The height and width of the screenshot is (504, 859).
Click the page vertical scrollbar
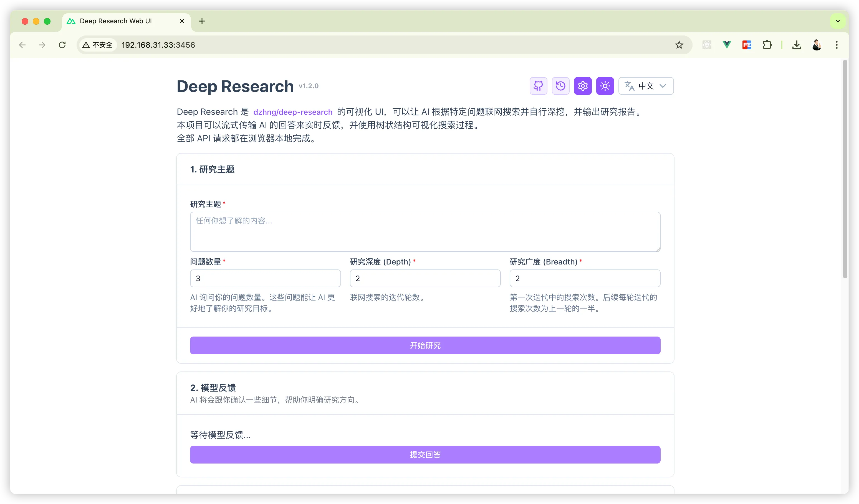click(845, 169)
